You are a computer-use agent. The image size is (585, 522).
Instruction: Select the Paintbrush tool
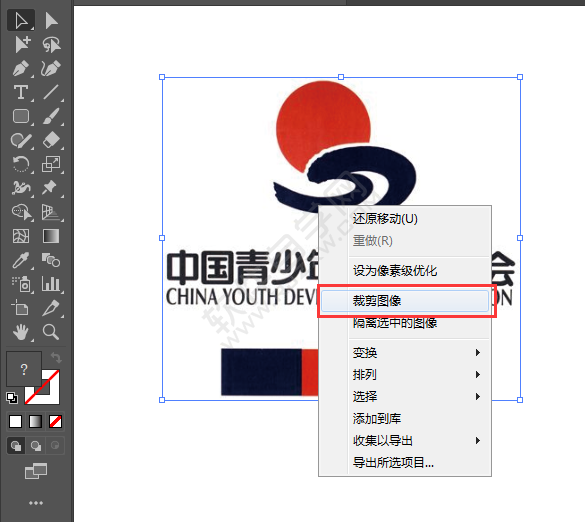(x=51, y=116)
